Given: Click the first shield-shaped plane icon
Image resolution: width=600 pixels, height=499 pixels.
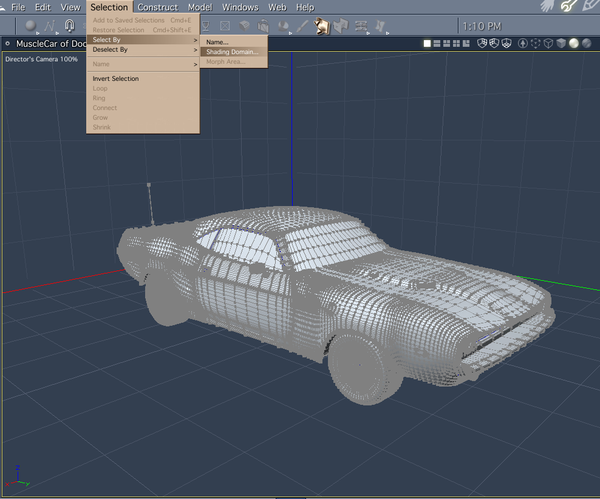Looking at the screenshot, I should (x=482, y=44).
